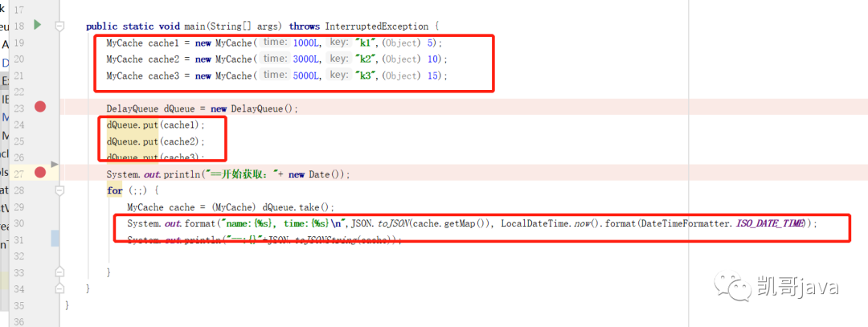Screen dimensions: 868x327
Task: Click line number 30 in the gutter
Action: (18, 223)
